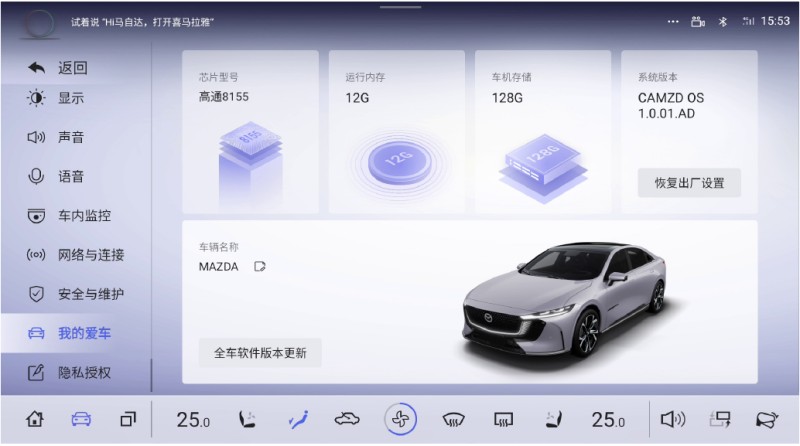Viewport: 800px width, 446px height.
Task: Tap right temperature 25.0 value
Action: point(608,420)
